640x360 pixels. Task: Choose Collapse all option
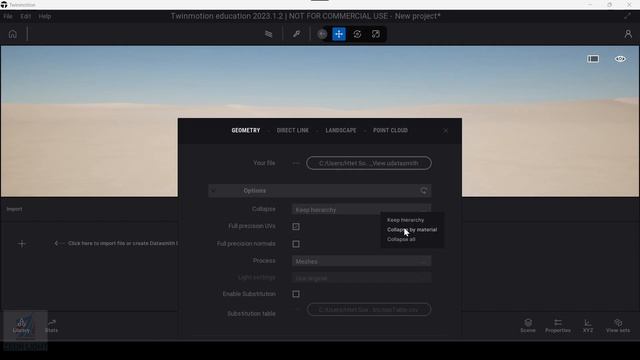401,240
